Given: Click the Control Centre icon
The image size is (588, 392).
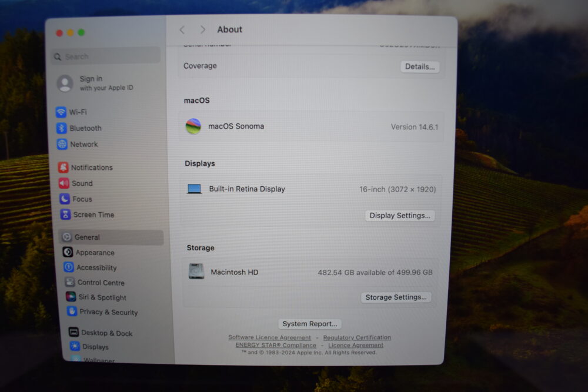Looking at the screenshot, I should click(x=70, y=282).
